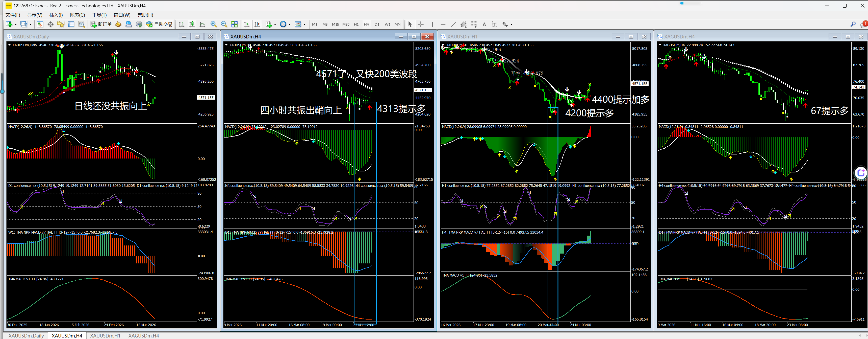Viewport: 868px width, 339px height.
Task: Open the 插入(I) menu
Action: [x=56, y=15]
